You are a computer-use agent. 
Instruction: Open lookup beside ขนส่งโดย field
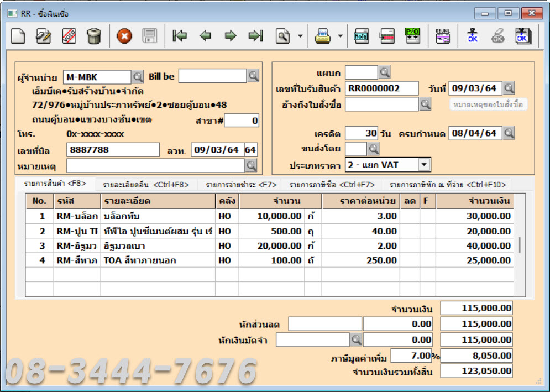(x=374, y=149)
